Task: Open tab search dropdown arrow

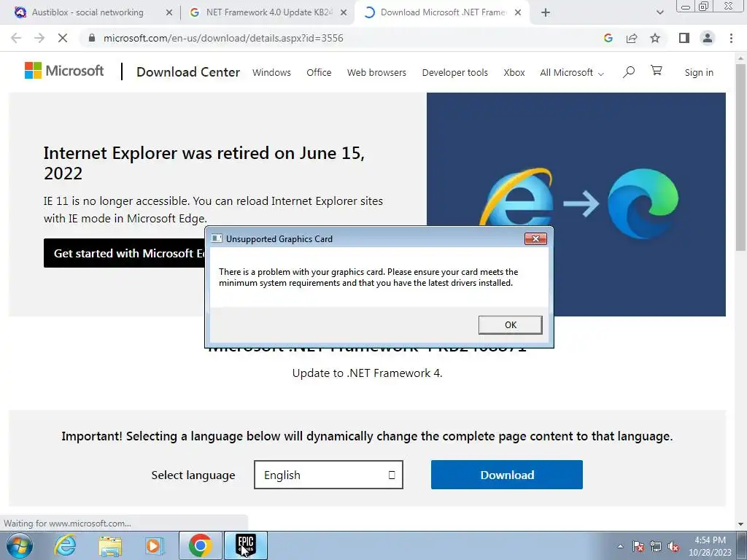Action: [659, 13]
